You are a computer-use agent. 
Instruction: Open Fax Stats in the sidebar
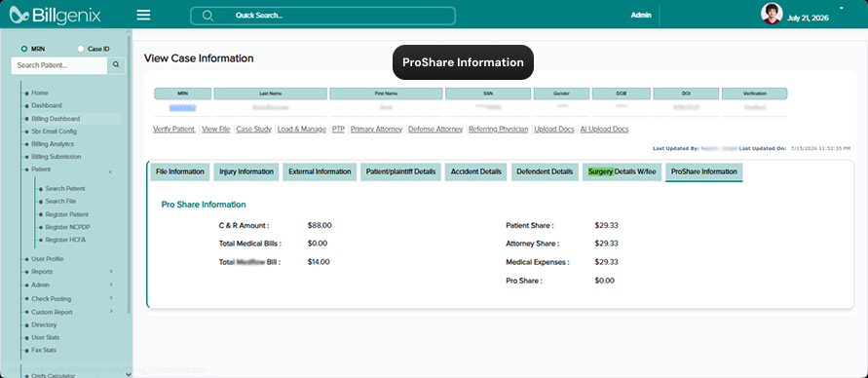pyautogui.click(x=44, y=351)
